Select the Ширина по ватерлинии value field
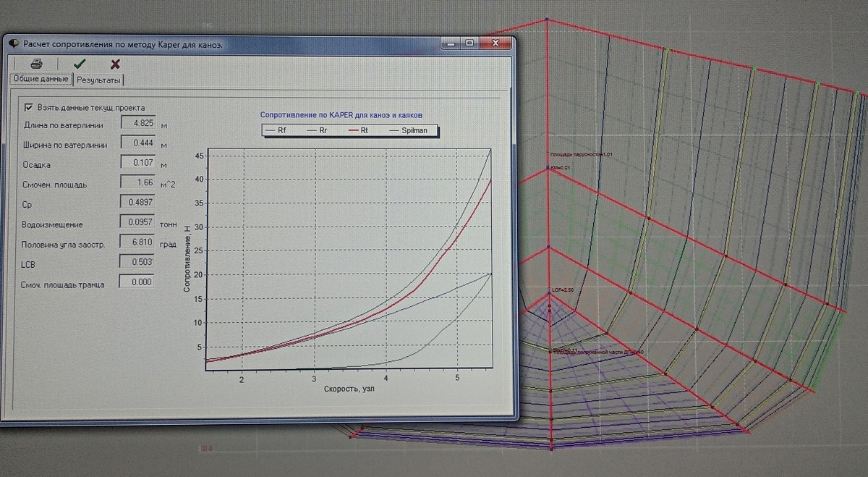The height and width of the screenshot is (477, 868). 137,144
